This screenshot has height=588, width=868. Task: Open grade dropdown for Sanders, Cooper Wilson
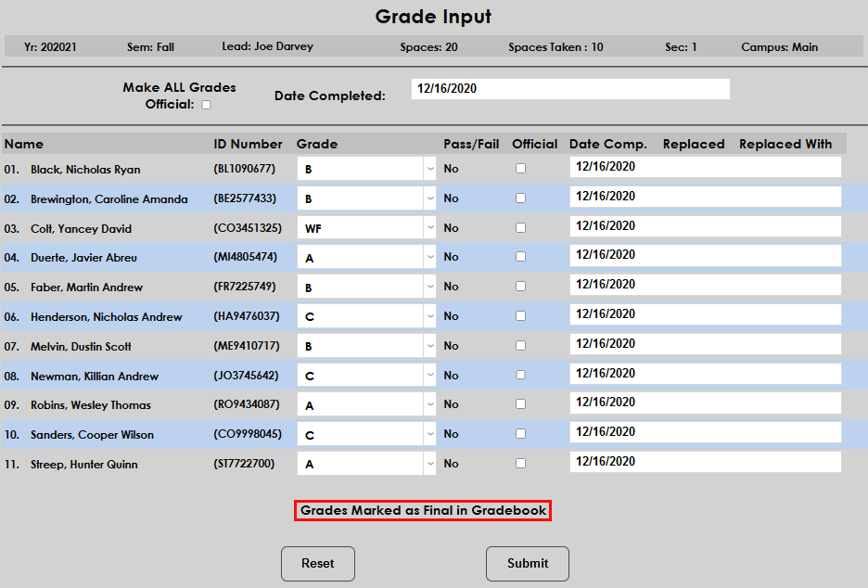click(365, 435)
